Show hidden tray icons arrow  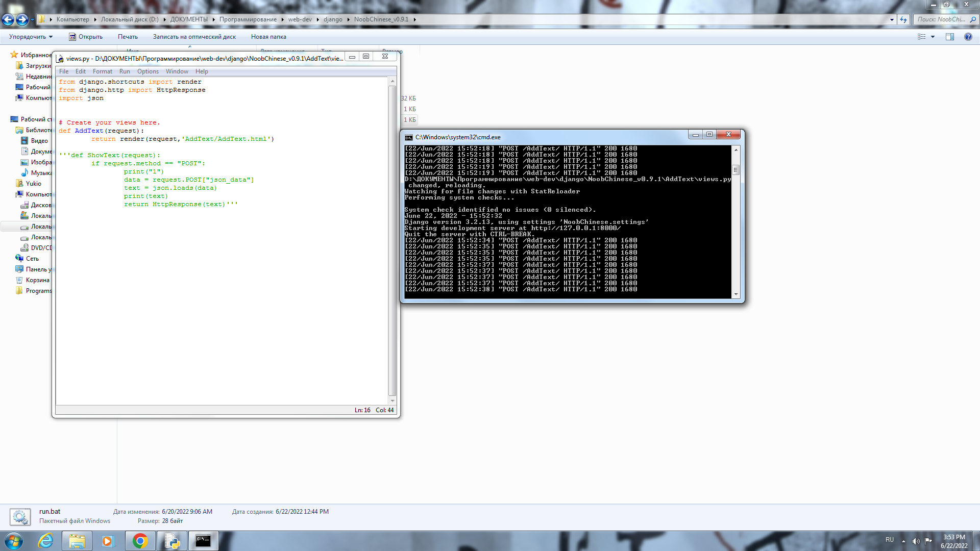(x=903, y=541)
